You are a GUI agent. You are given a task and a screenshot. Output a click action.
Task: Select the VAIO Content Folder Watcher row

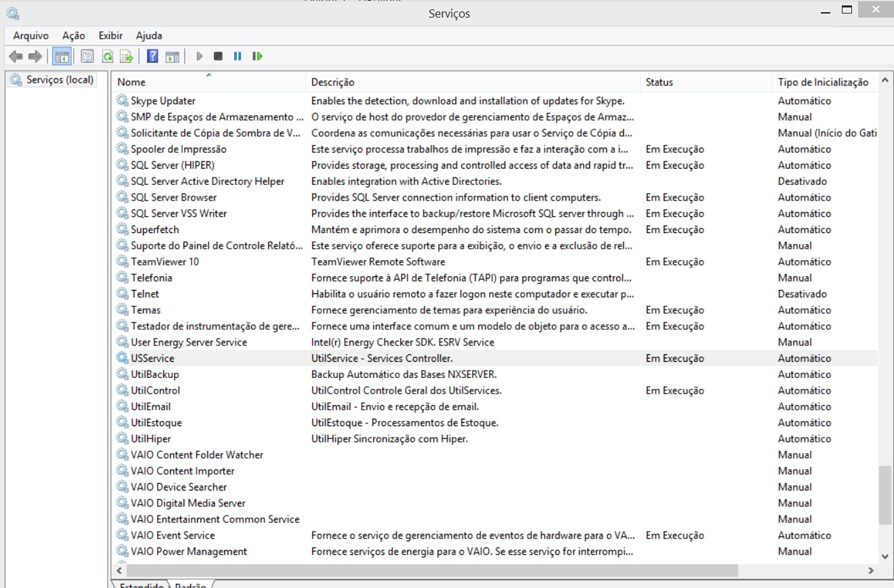pos(495,455)
